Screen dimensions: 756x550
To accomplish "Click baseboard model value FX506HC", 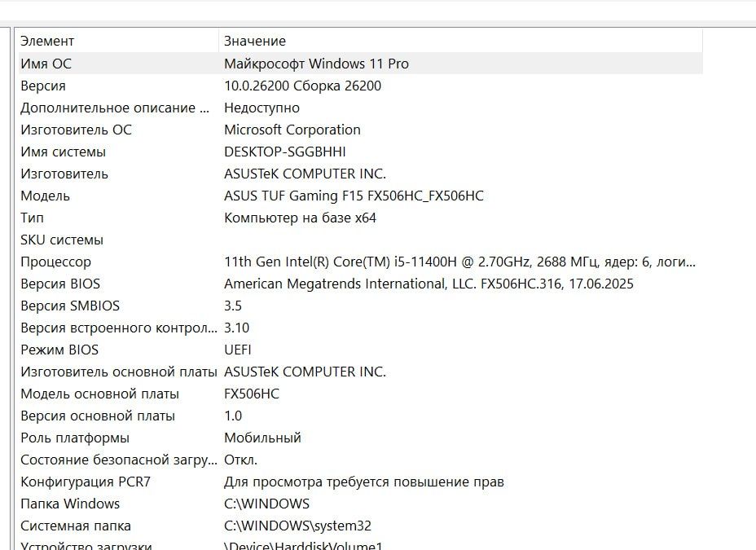I will click(252, 394).
